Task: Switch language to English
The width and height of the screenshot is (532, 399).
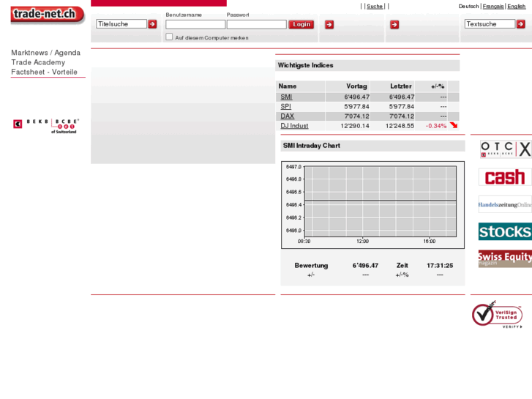Action: click(517, 7)
